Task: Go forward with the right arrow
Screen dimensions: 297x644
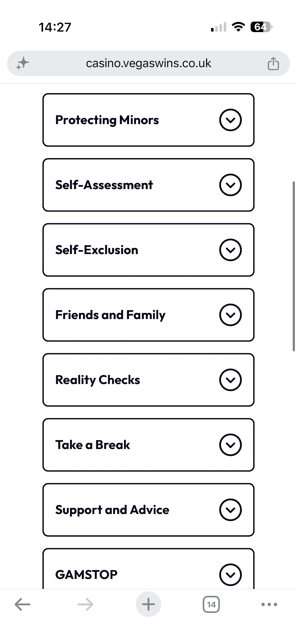Action: coord(85,604)
